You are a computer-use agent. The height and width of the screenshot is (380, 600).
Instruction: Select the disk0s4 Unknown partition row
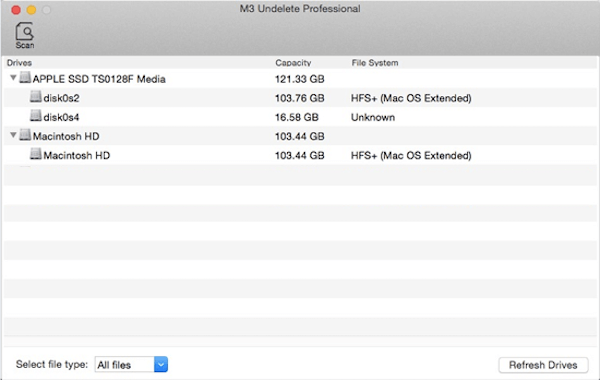coord(300,117)
